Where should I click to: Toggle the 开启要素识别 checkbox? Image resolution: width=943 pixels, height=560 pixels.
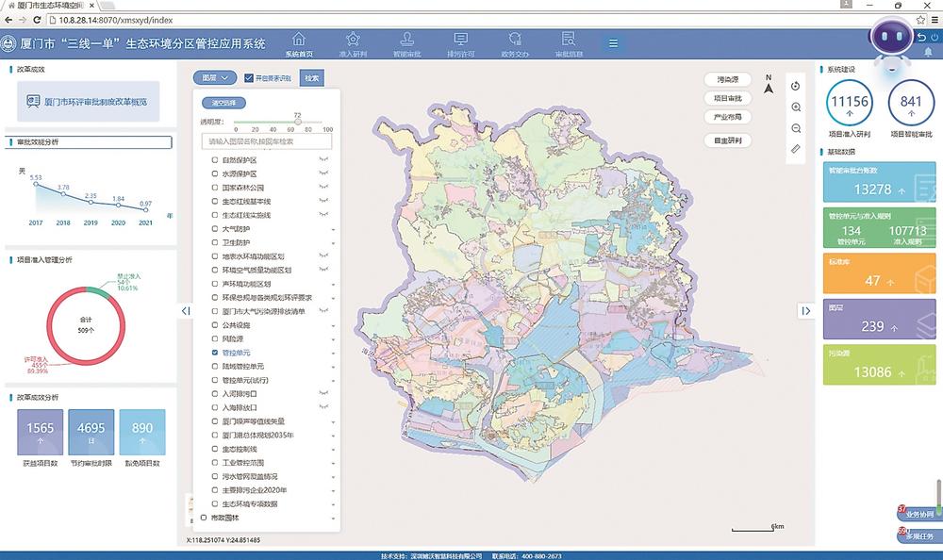(249, 78)
